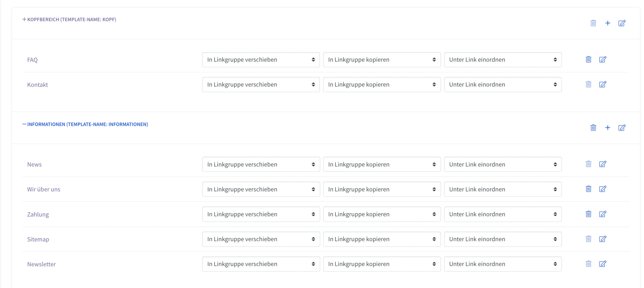The width and height of the screenshot is (644, 288).
Task: Delete the FAQ link via trash icon
Action: (588, 59)
